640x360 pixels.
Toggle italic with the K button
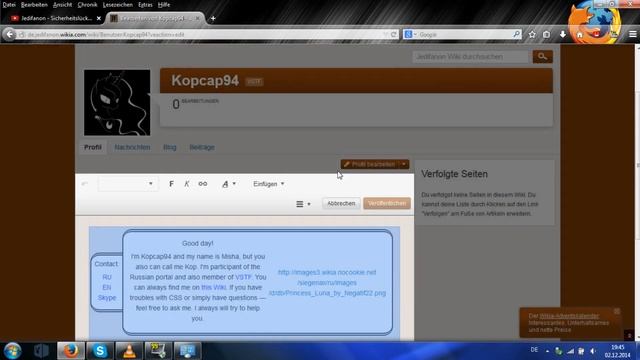[187, 184]
